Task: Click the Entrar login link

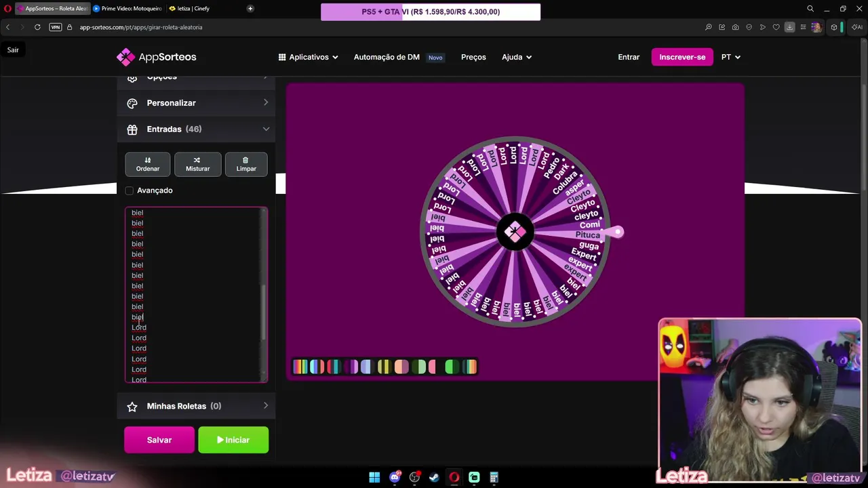Action: (629, 57)
